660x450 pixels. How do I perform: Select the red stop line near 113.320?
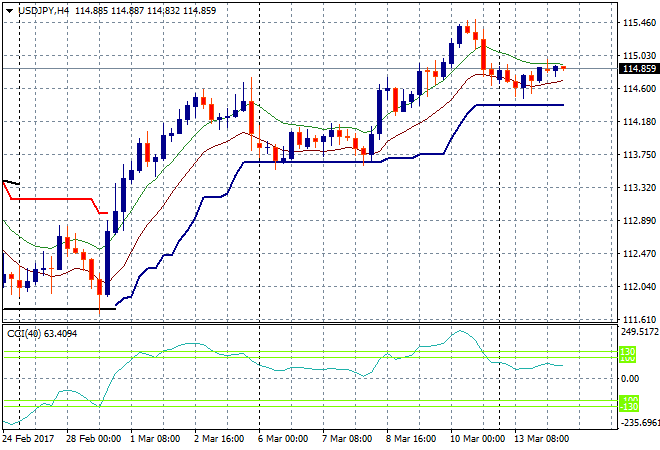[51, 199]
